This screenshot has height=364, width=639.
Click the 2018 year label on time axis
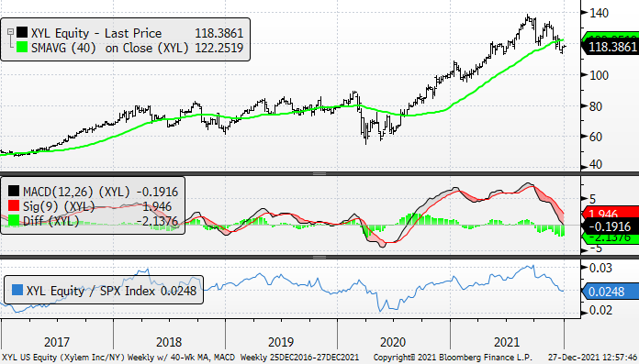[169, 342]
